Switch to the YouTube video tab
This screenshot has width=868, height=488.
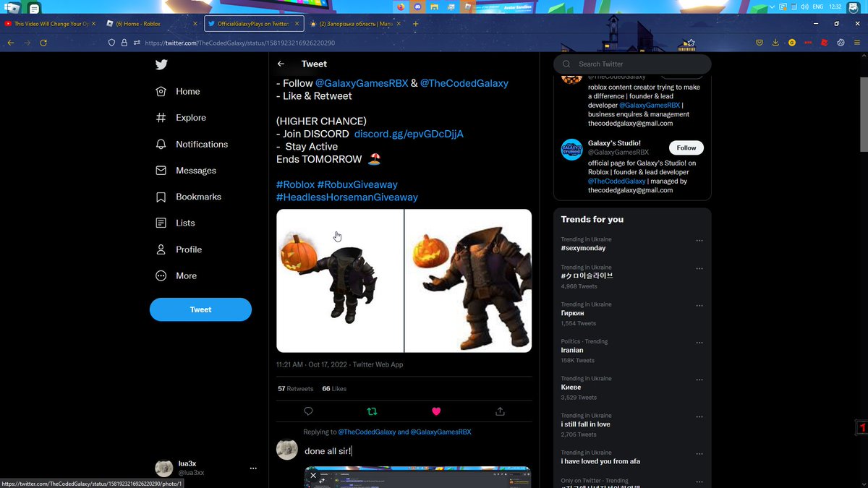[x=48, y=24]
